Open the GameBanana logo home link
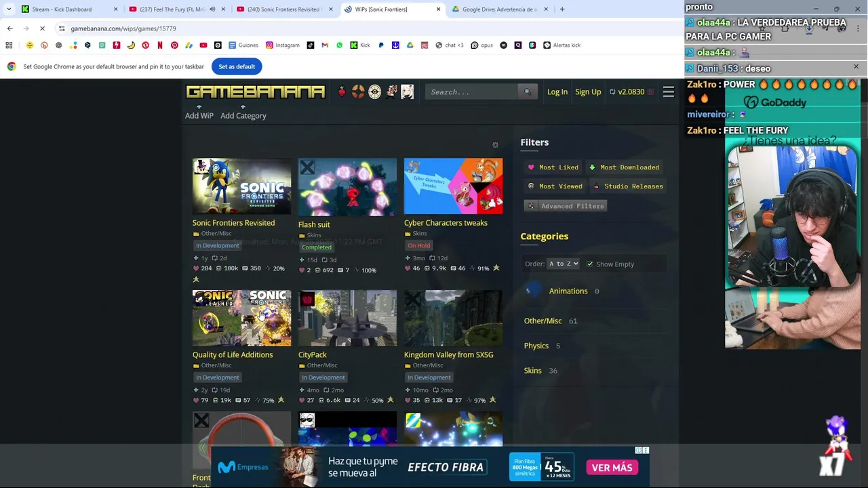 coord(255,91)
